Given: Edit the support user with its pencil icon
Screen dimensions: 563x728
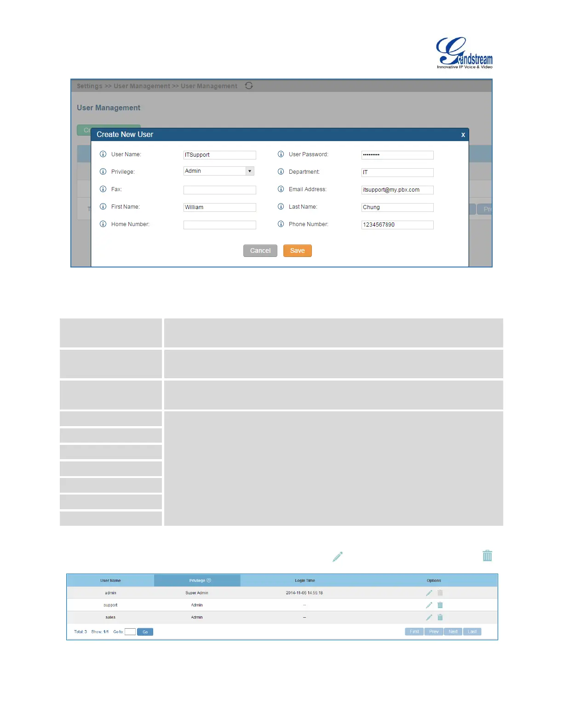Looking at the screenshot, I should coord(429,605).
